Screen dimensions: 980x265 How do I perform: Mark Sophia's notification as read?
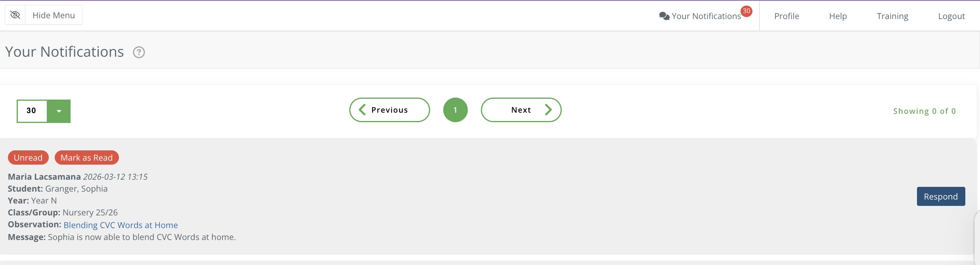[x=86, y=157]
